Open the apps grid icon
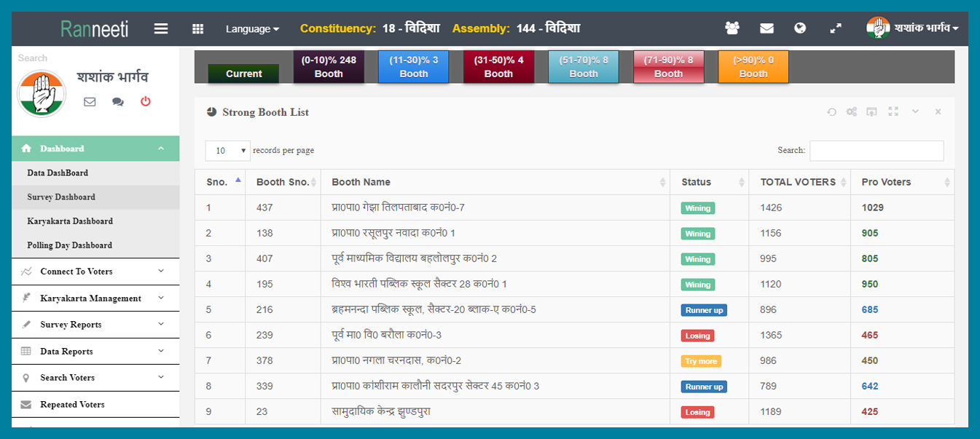 pos(197,28)
